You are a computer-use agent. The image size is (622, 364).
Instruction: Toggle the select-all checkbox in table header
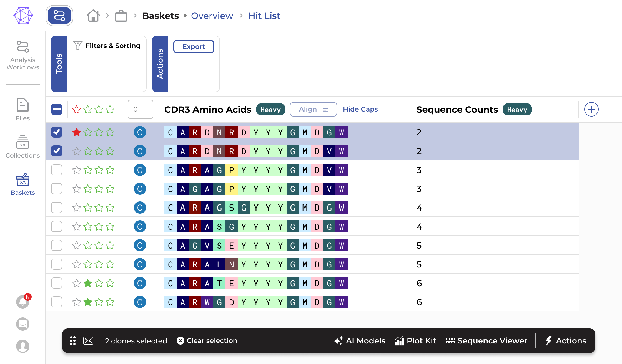pyautogui.click(x=57, y=109)
